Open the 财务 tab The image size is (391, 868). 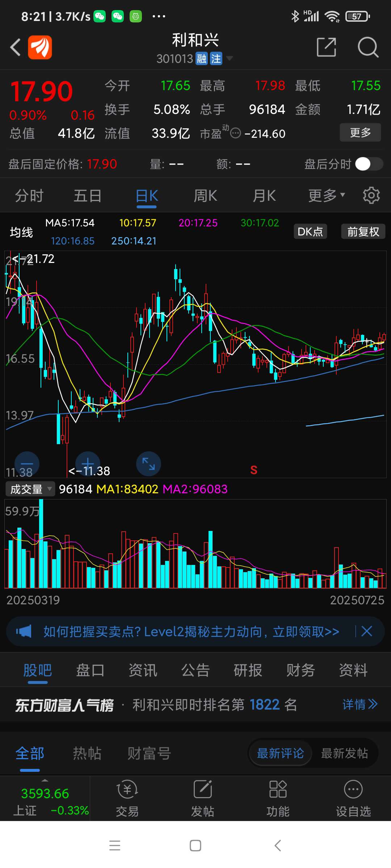click(300, 670)
